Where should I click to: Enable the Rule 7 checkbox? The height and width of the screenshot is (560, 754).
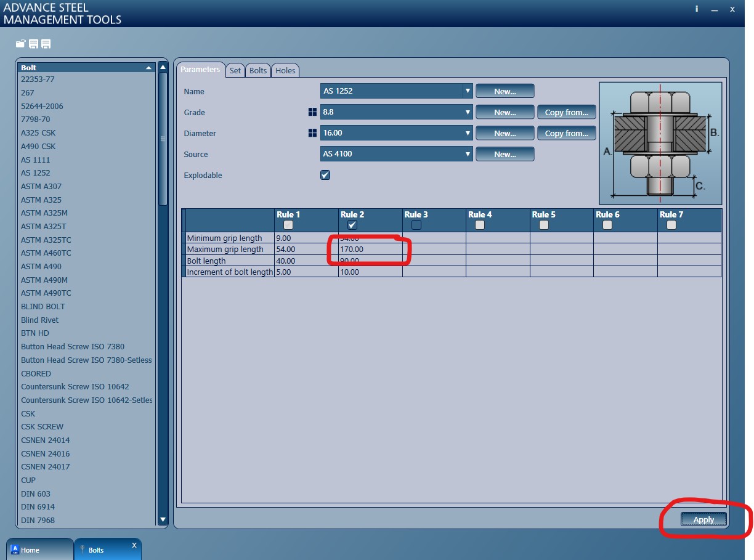[x=671, y=225]
